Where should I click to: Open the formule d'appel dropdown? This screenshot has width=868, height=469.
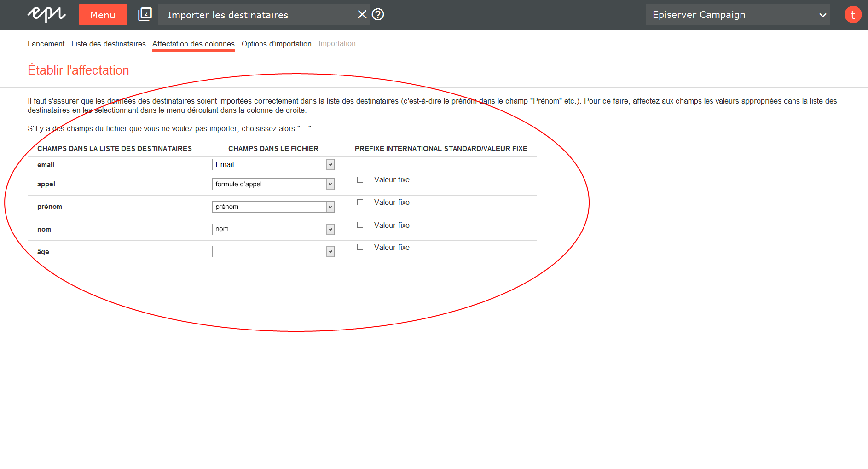273,184
